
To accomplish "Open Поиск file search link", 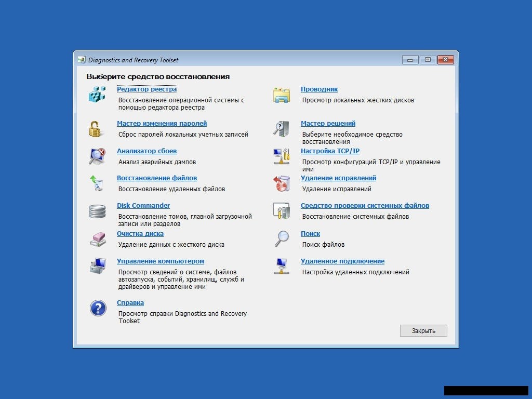I will [310, 234].
